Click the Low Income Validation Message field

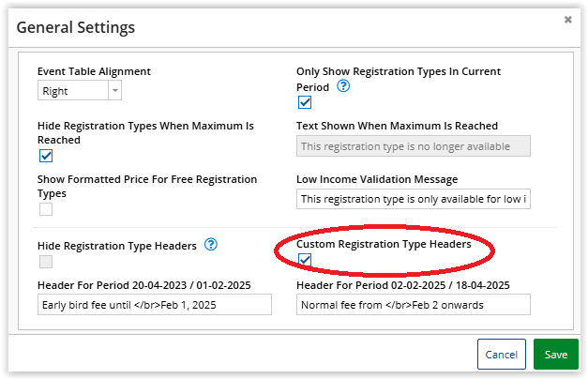coord(413,199)
